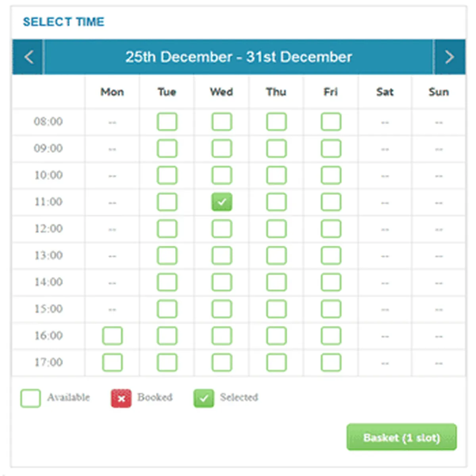
Task: Click the 25th December - 31st December title
Action: (x=238, y=57)
